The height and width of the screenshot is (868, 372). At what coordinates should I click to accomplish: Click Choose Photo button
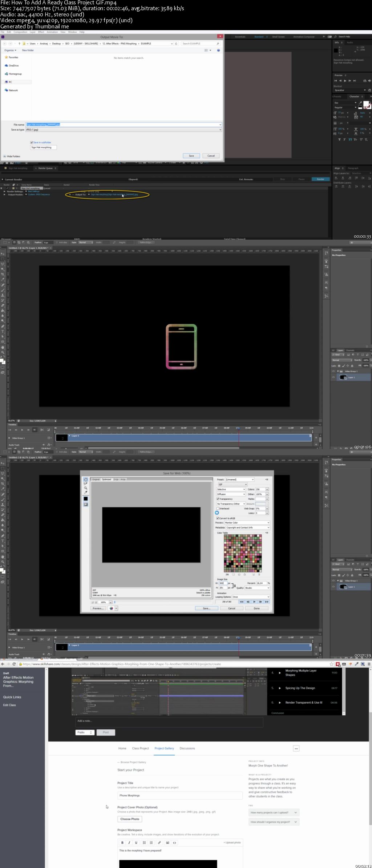click(x=130, y=819)
